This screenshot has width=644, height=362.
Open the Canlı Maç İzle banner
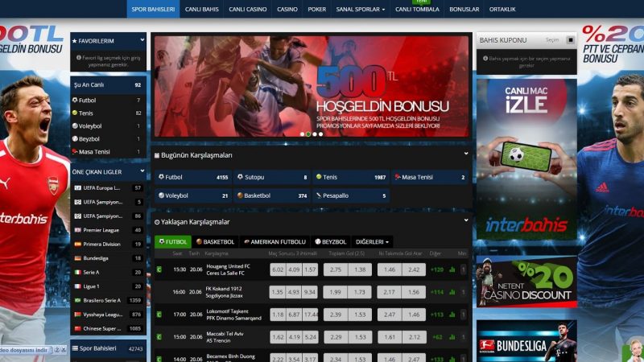pyautogui.click(x=526, y=159)
